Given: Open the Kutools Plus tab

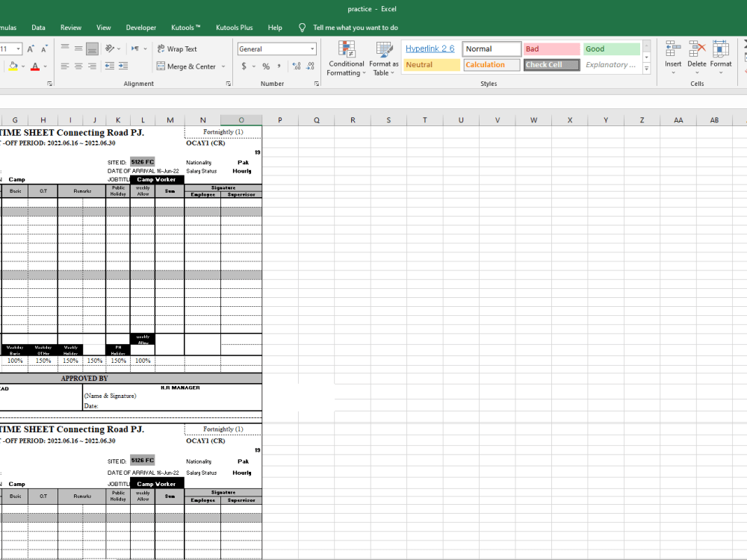Looking at the screenshot, I should click(x=235, y=28).
